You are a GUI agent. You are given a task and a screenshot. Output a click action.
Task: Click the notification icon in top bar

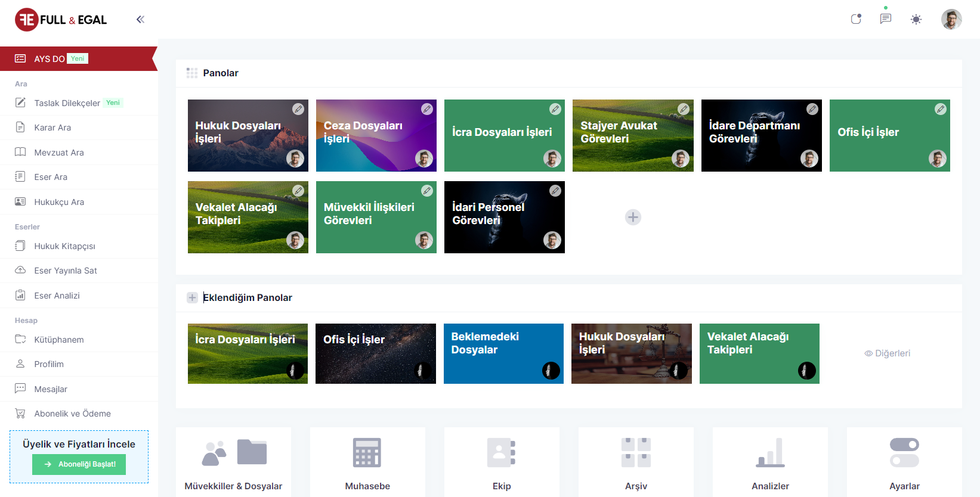point(856,19)
